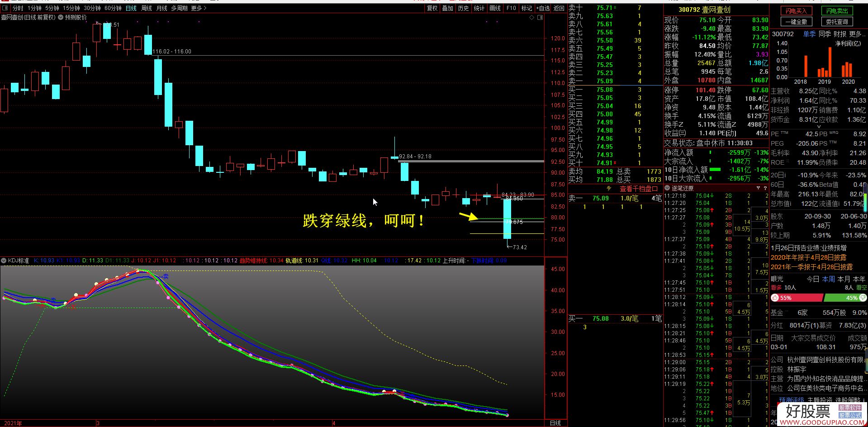The width and height of the screenshot is (868, 427).
Task: Select the 月线 monthly chart tab
Action: click(162, 8)
